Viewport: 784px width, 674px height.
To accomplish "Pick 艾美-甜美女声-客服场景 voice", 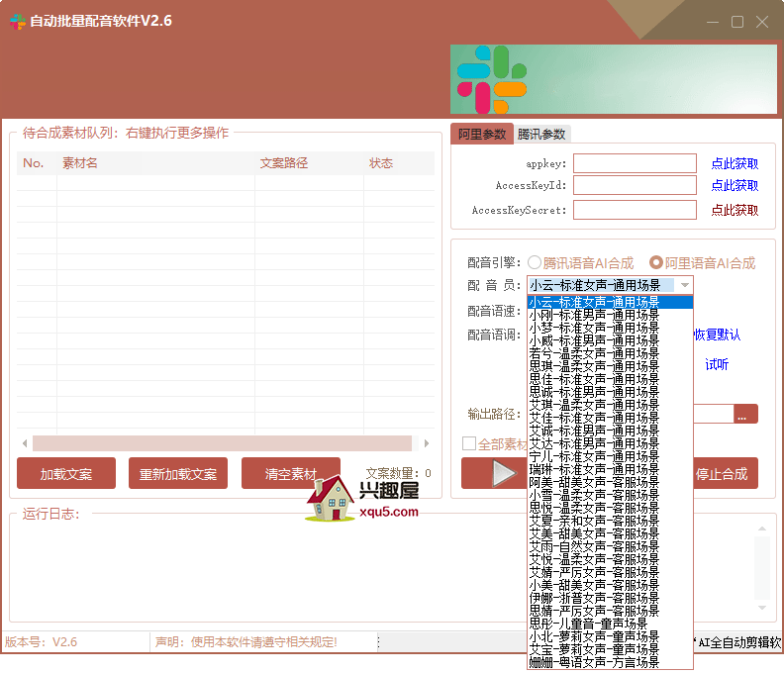I will 611,534.
